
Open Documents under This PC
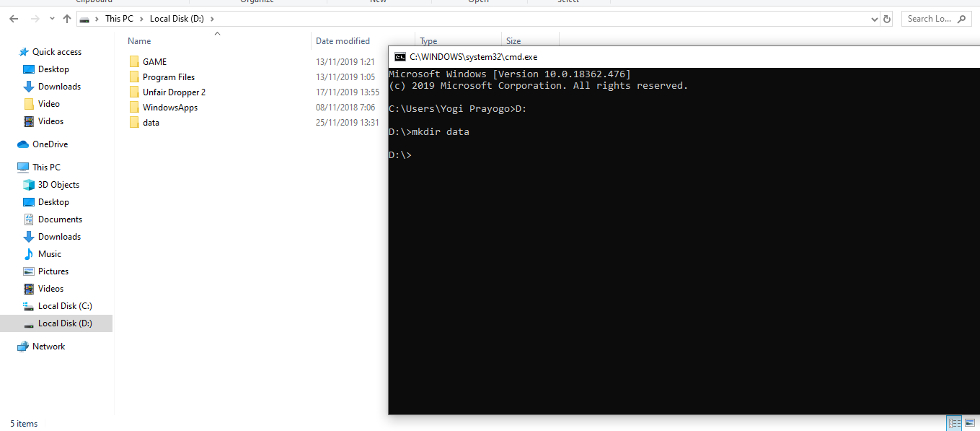[x=60, y=219]
